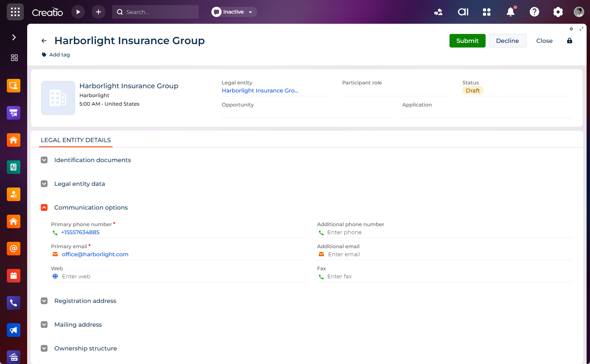590x364 pixels.
Task: Expand the left navigation sidebar
Action: point(14,37)
